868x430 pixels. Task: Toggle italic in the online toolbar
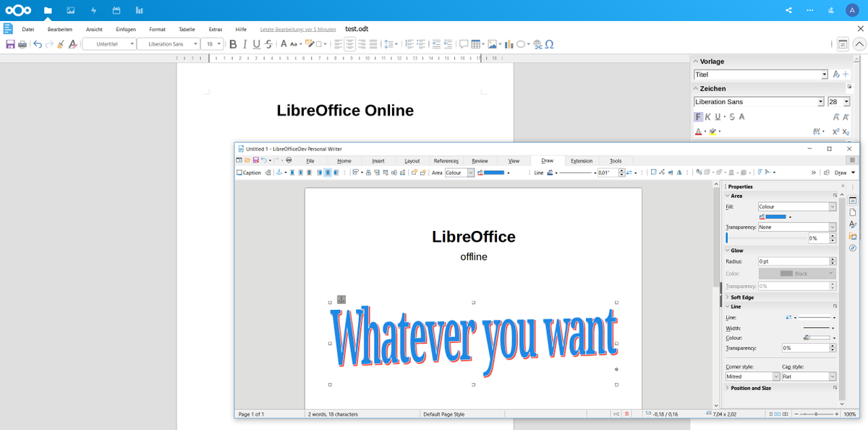tap(245, 44)
